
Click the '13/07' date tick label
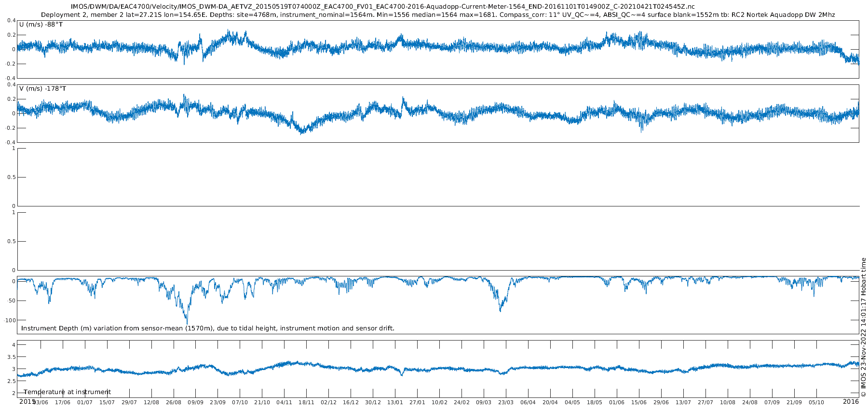[684, 402]
